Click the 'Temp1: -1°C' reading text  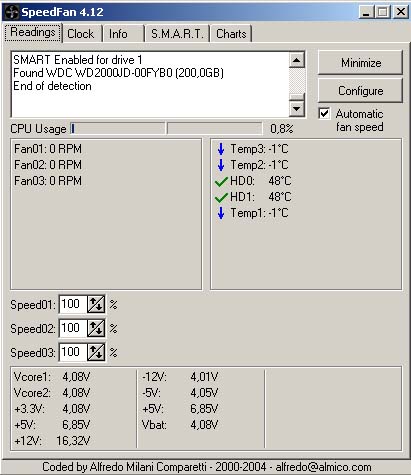coord(259,213)
